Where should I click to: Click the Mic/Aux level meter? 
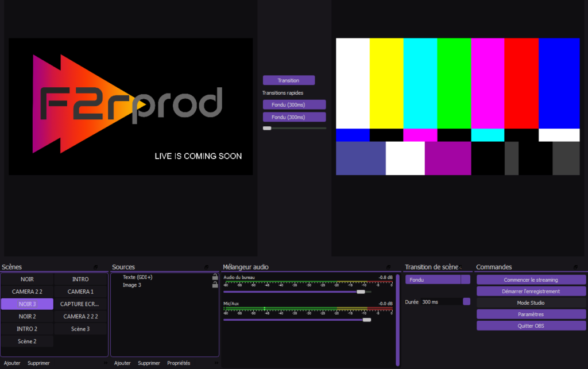[308, 310]
